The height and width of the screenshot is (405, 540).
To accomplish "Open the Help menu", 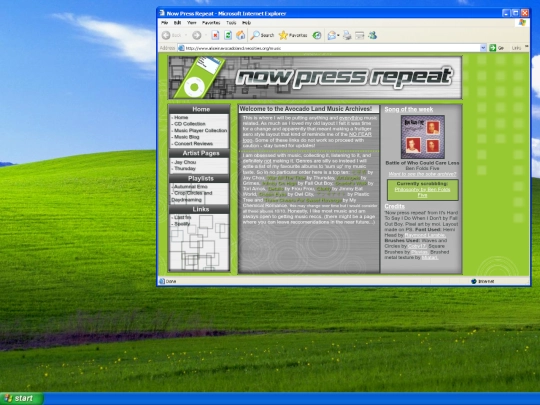I will point(246,23).
